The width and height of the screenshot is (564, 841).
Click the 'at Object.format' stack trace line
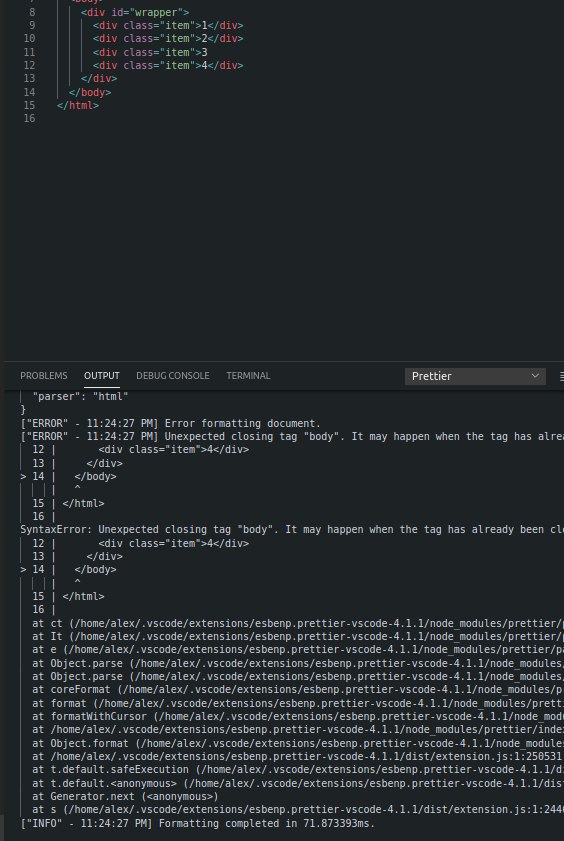298,743
